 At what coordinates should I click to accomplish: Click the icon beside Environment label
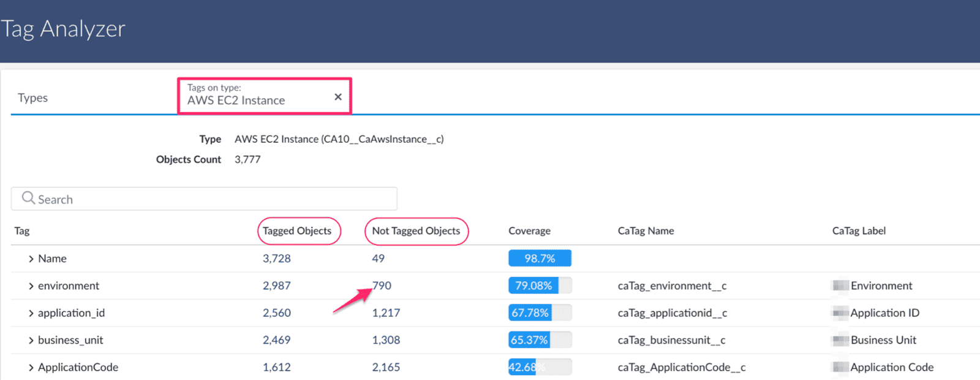pos(840,286)
